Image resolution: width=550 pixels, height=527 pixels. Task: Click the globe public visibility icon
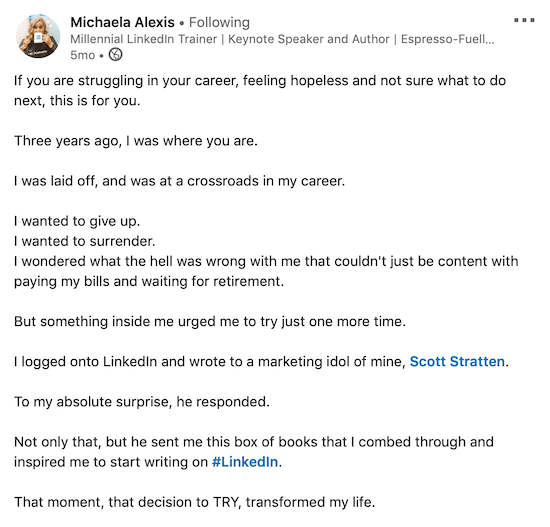point(115,55)
